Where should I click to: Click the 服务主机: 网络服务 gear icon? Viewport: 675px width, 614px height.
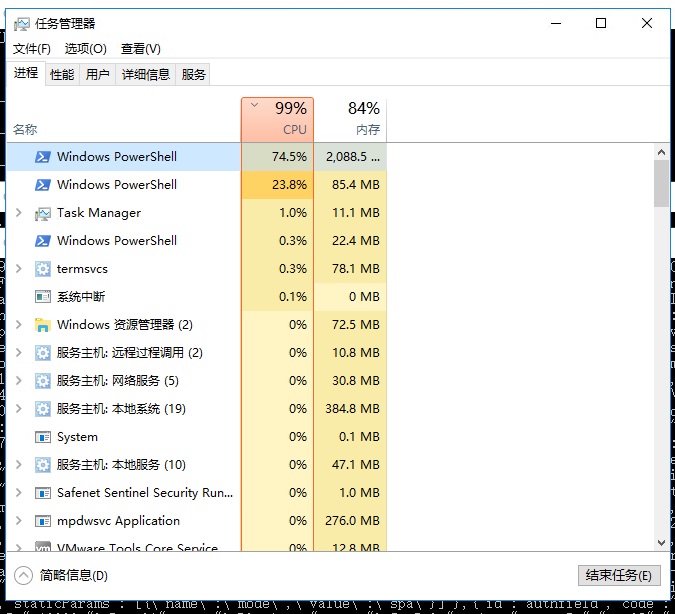tap(42, 381)
